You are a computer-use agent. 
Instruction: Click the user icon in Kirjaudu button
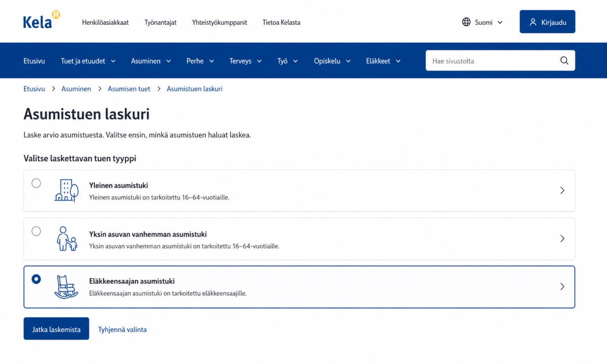coord(533,22)
